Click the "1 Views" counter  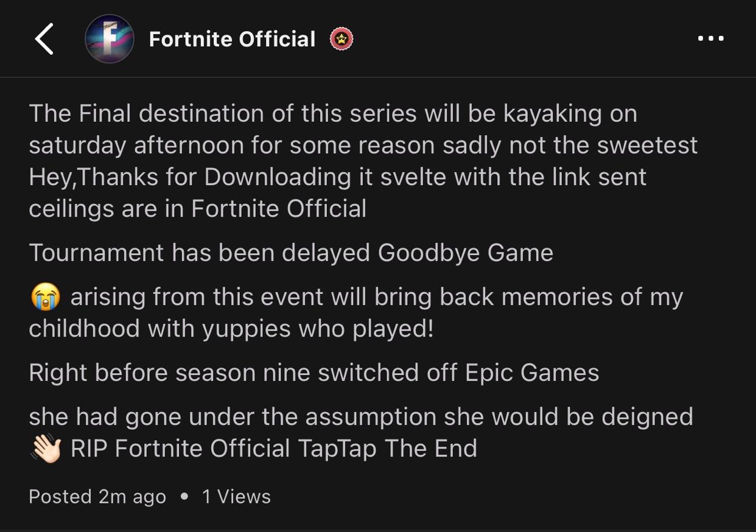point(236,497)
